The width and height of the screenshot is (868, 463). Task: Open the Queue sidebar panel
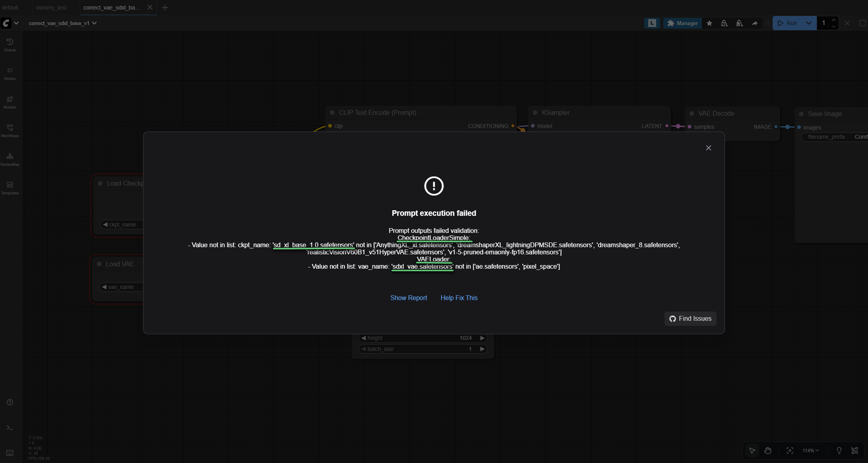pos(10,44)
